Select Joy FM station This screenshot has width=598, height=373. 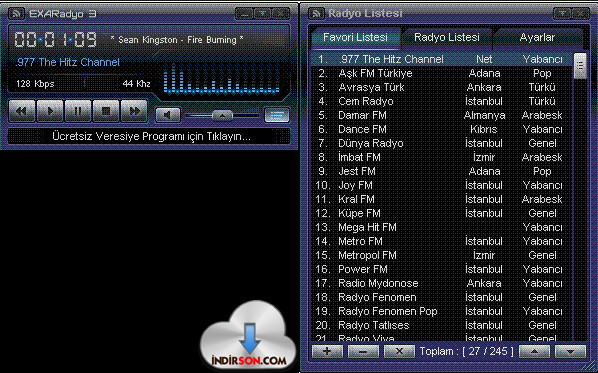441,185
